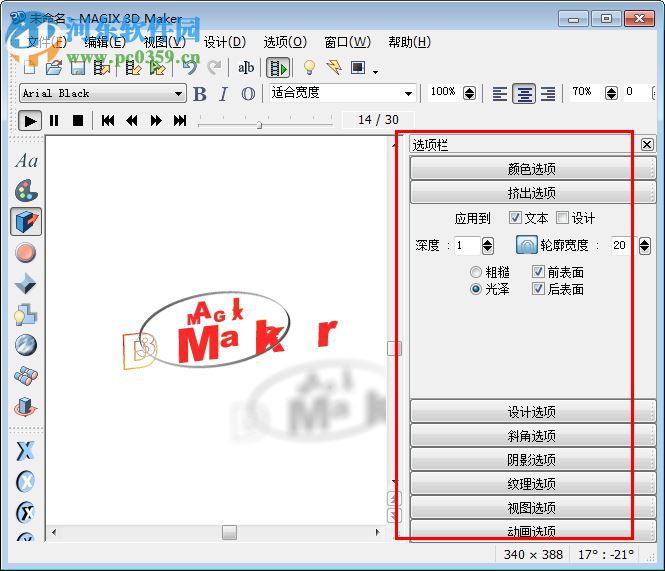665x571 pixels.
Task: Open the 视图(V) menu
Action: pos(165,42)
